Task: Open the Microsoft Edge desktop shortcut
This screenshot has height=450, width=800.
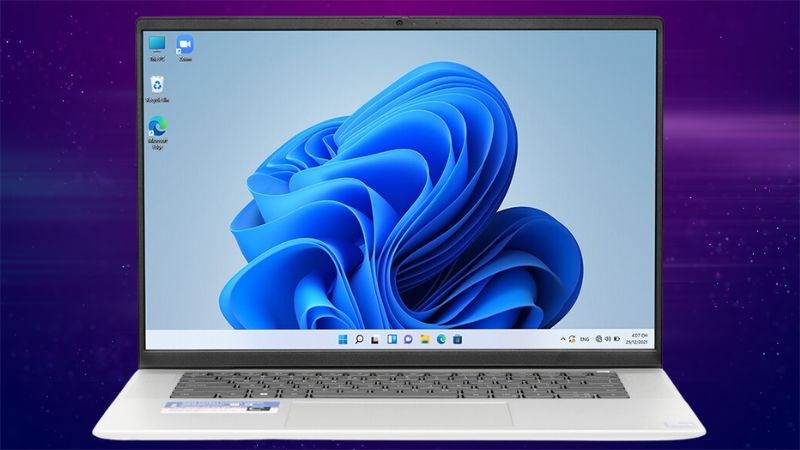Action: point(157,133)
